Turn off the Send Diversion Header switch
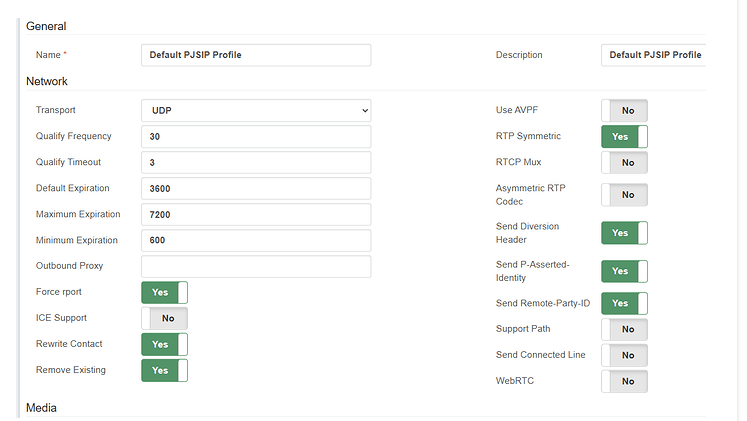Image resolution: width=747 pixels, height=421 pixels. coord(624,233)
